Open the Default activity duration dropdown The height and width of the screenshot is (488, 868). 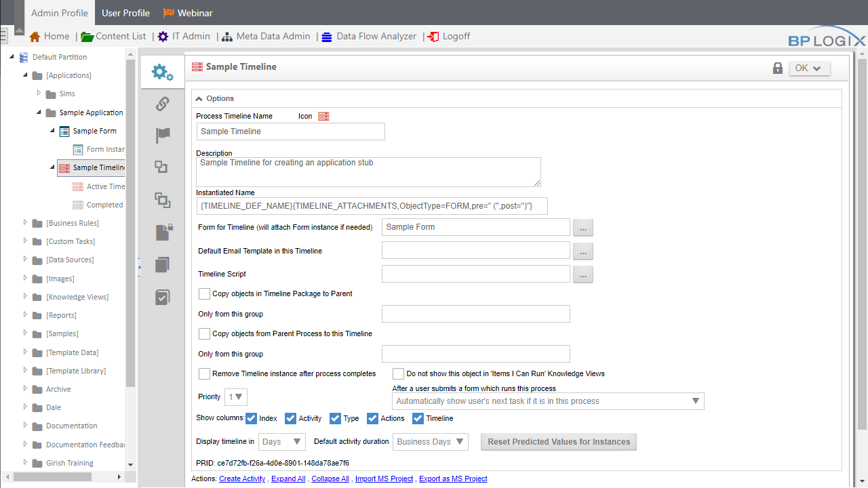click(x=431, y=441)
